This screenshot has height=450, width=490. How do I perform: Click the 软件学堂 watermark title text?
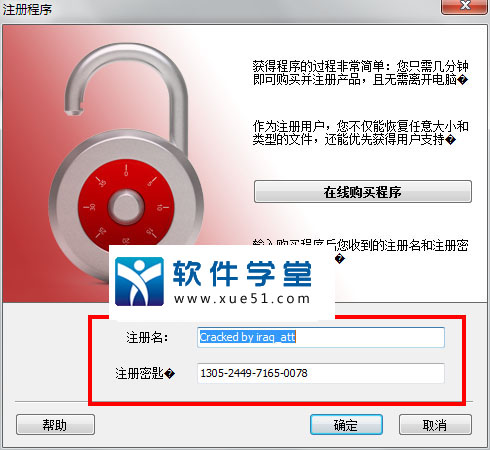[x=242, y=273]
